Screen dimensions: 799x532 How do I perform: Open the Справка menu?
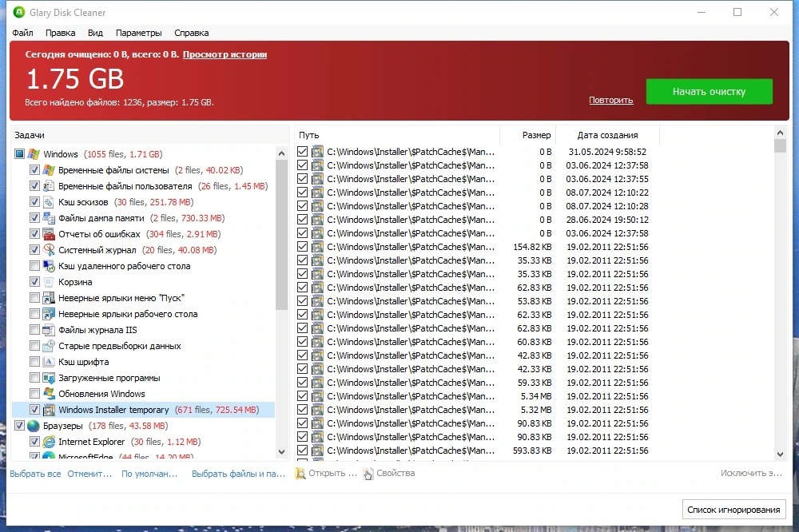192,33
